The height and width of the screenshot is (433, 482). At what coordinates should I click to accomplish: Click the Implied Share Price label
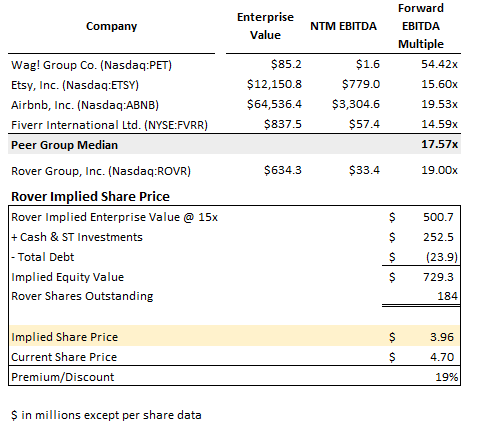(x=64, y=337)
